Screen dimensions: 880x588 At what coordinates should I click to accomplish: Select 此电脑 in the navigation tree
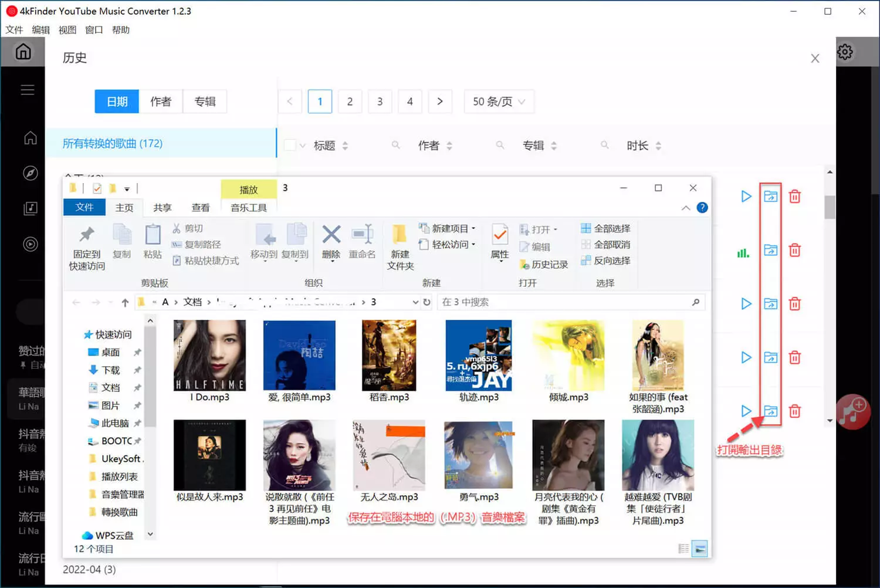[115, 423]
